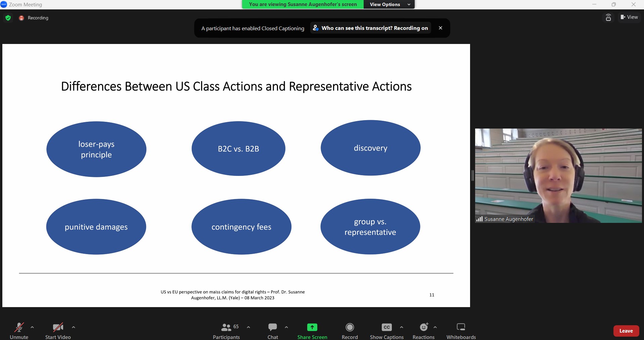
Task: Start recording with the Record button
Action: 350,331
